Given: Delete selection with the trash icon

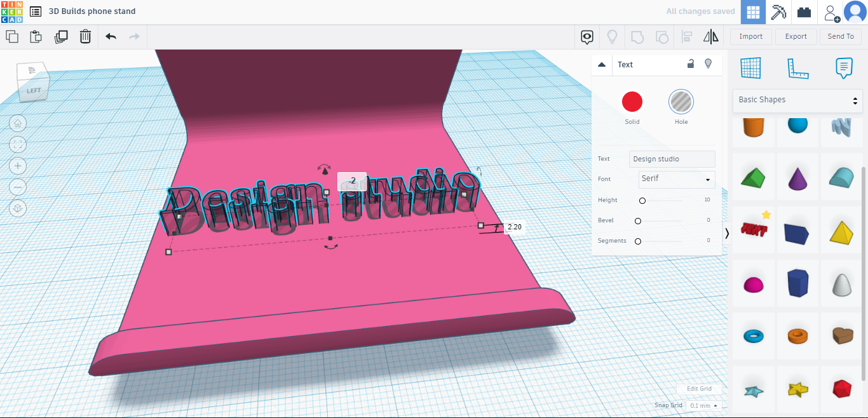Looking at the screenshot, I should tap(85, 37).
